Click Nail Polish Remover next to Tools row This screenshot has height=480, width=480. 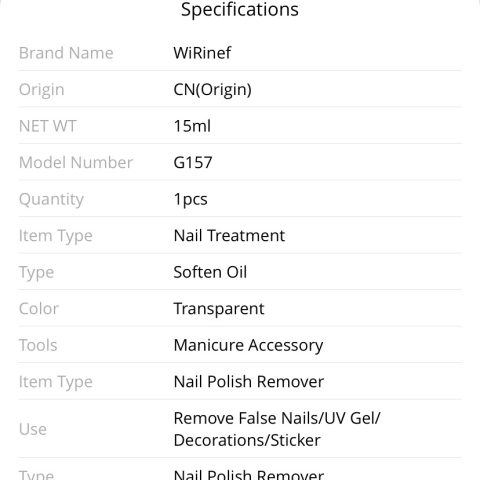pyautogui.click(x=249, y=382)
